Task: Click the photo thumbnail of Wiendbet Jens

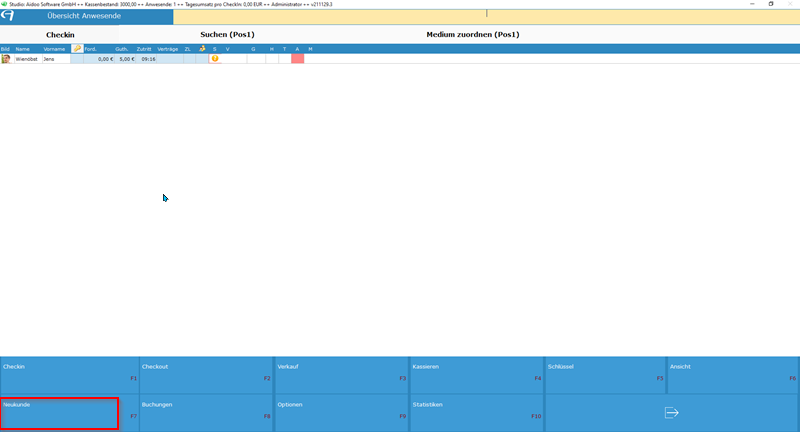Action: tap(6, 59)
